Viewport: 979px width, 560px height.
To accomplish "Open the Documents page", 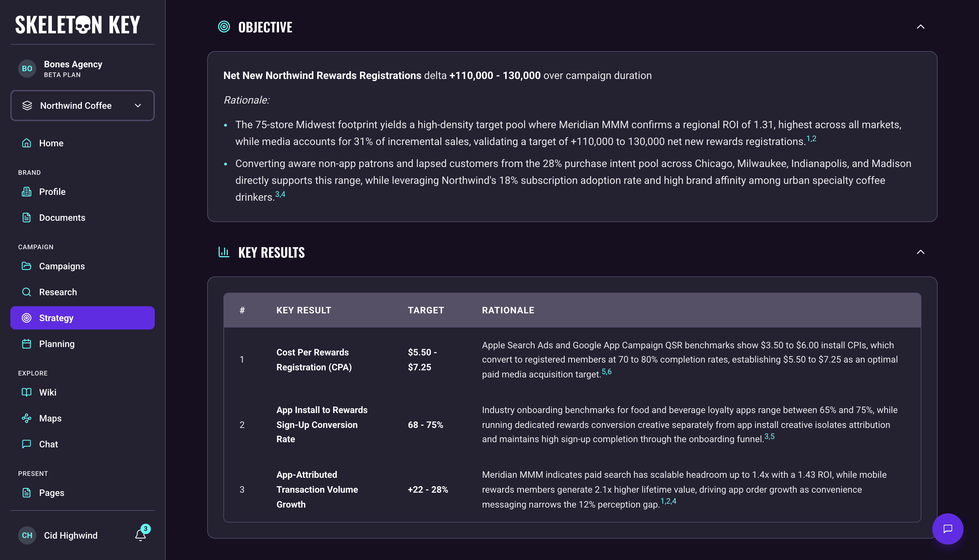I will (82, 218).
